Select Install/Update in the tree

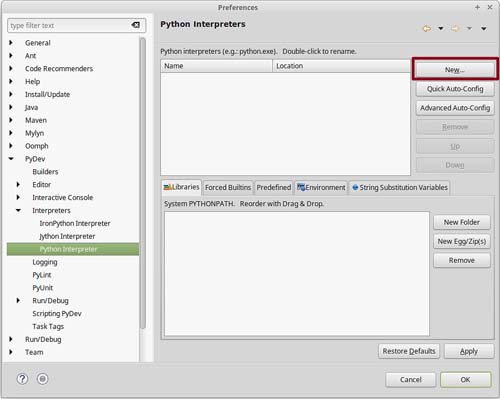tap(47, 94)
